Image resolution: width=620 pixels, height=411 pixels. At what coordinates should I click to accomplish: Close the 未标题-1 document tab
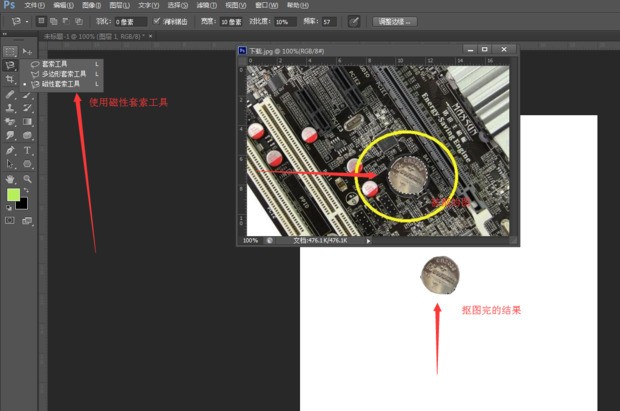[x=150, y=36]
